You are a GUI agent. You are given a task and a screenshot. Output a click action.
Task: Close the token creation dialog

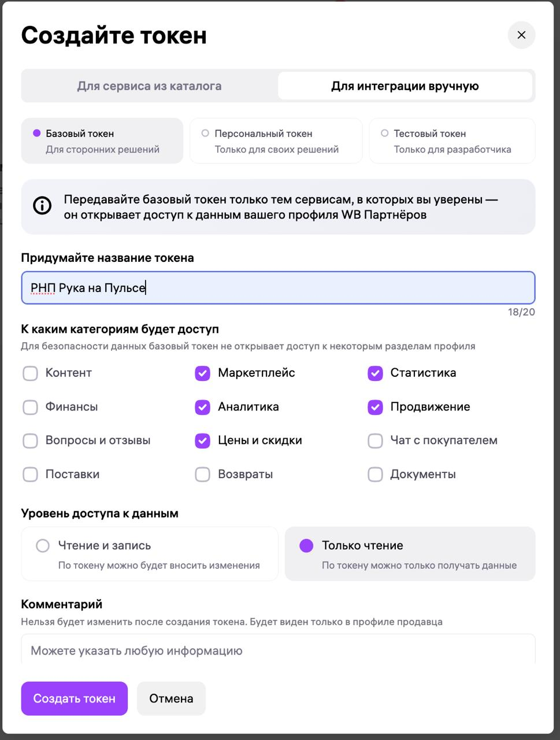(521, 35)
